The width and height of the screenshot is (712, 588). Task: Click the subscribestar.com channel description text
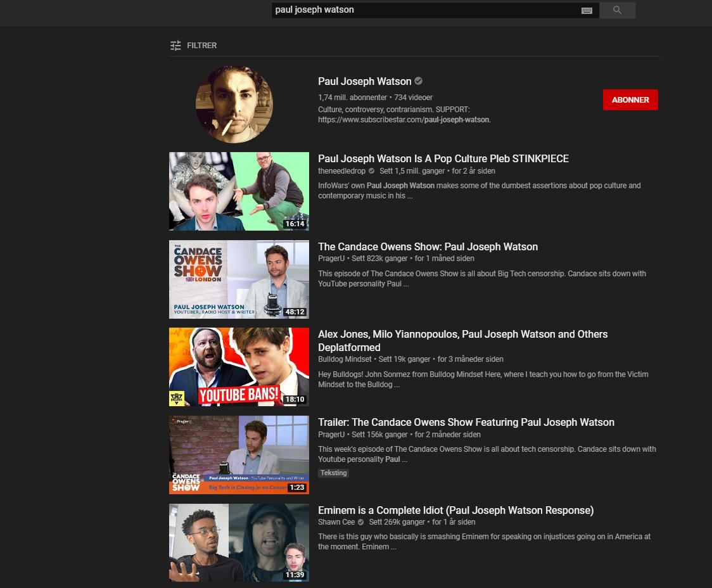[404, 115]
